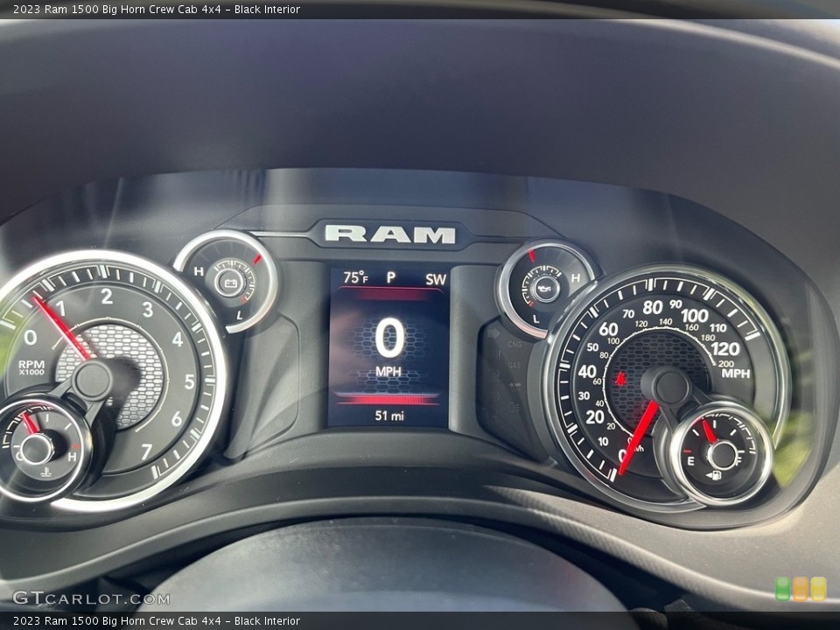840x630 pixels.
Task: Click the 120 mark on the speedometer
Action: [724, 349]
